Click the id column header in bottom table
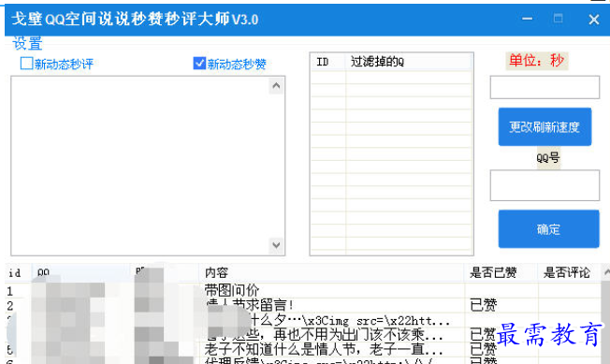 [18, 272]
